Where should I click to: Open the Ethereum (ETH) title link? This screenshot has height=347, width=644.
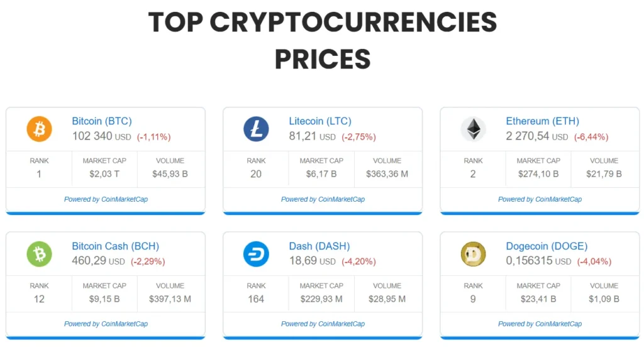(542, 121)
